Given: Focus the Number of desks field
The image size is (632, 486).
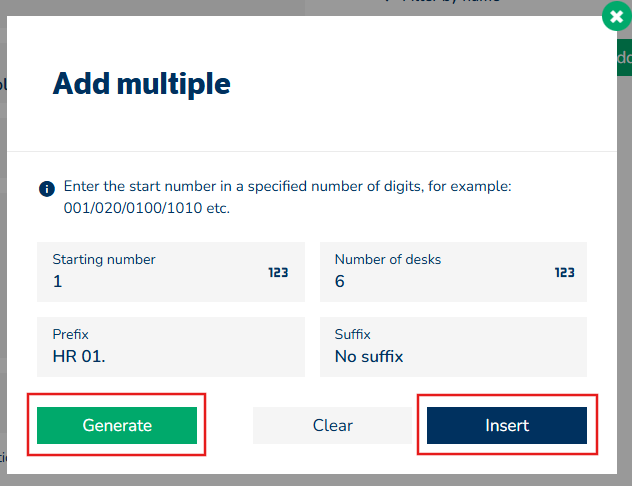Looking at the screenshot, I should pos(440,281).
